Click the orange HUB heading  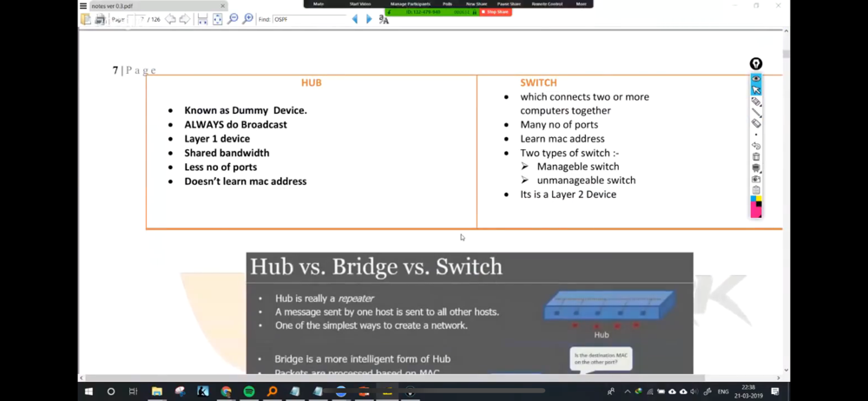(x=311, y=82)
